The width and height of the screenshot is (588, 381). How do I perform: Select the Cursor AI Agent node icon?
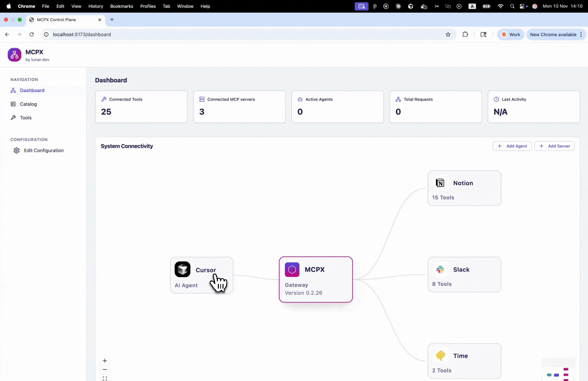pyautogui.click(x=183, y=269)
